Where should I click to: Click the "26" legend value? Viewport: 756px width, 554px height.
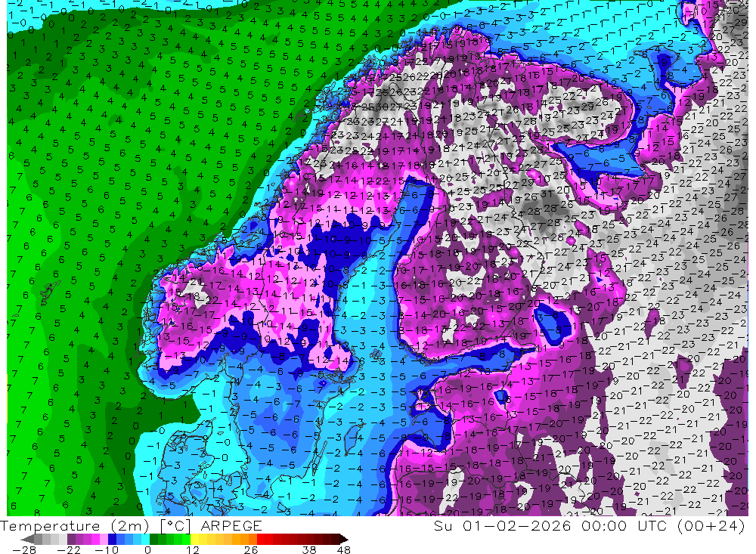pos(251,550)
